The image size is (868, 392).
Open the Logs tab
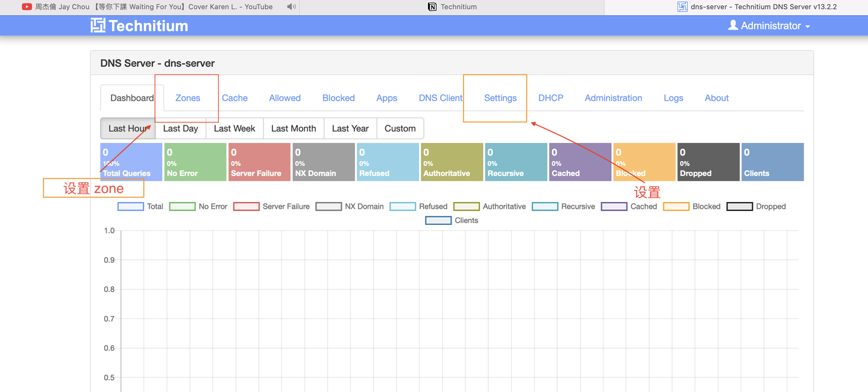click(673, 98)
